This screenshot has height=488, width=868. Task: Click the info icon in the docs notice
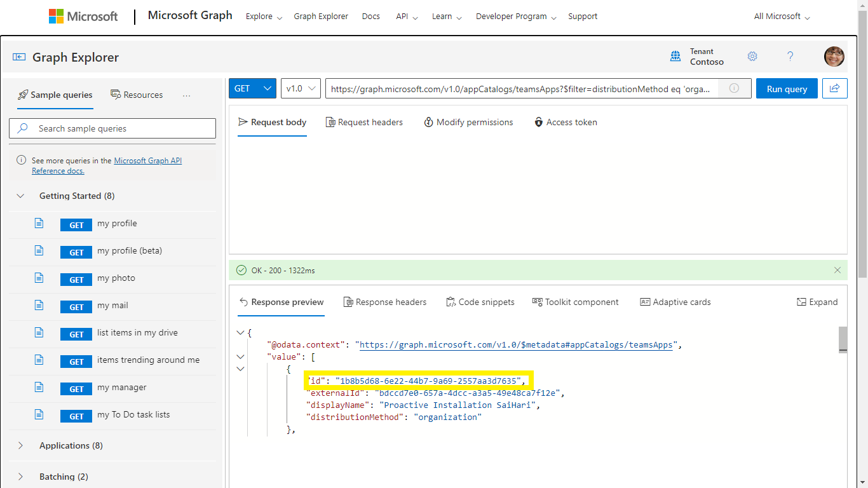coord(22,161)
